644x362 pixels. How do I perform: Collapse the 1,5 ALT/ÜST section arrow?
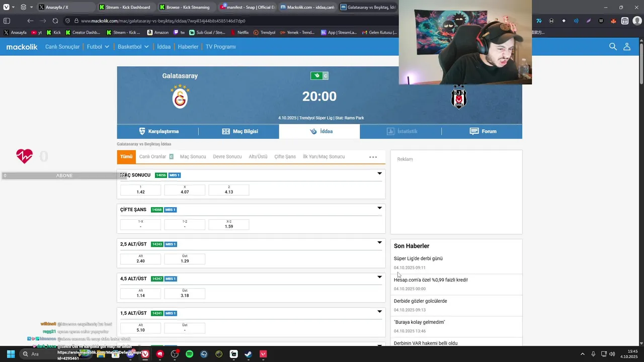[380, 312]
